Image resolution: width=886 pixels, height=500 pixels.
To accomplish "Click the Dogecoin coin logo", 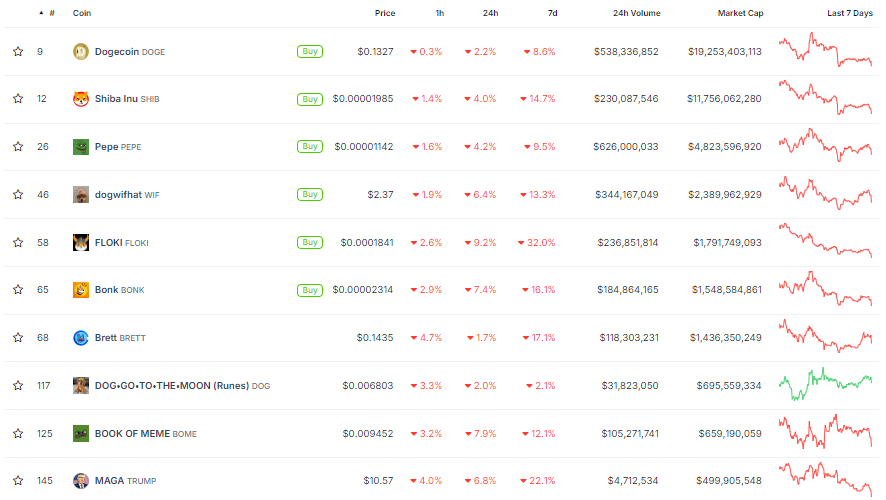I will (81, 51).
